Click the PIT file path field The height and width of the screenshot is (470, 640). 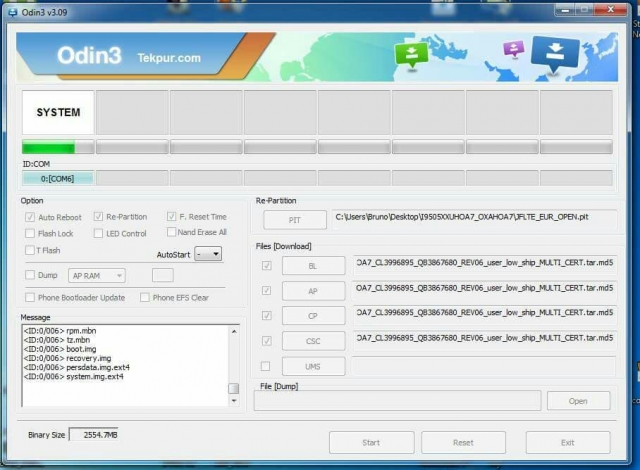click(475, 219)
